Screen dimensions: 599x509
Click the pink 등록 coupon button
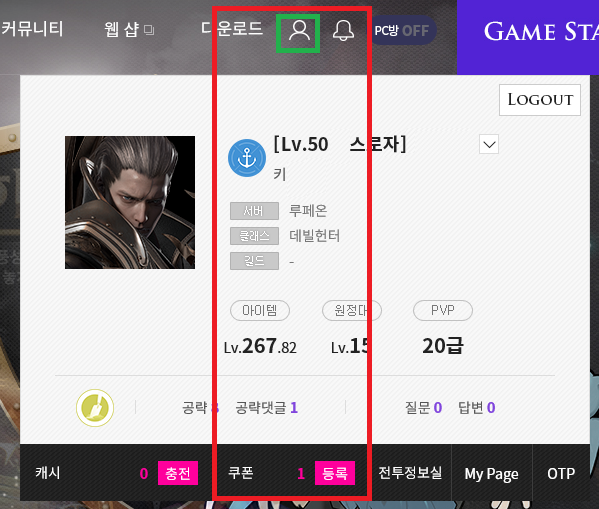tap(335, 473)
